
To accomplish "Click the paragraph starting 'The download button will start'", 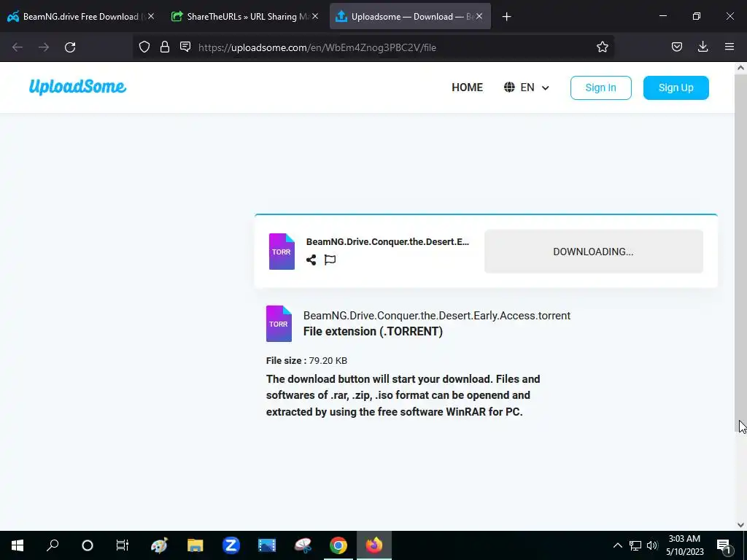I will [403, 394].
